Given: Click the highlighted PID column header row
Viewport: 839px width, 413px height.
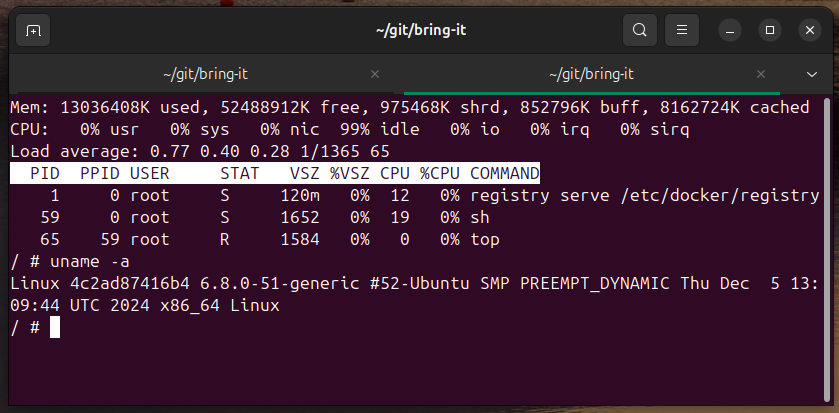Looking at the screenshot, I should pyautogui.click(x=275, y=173).
